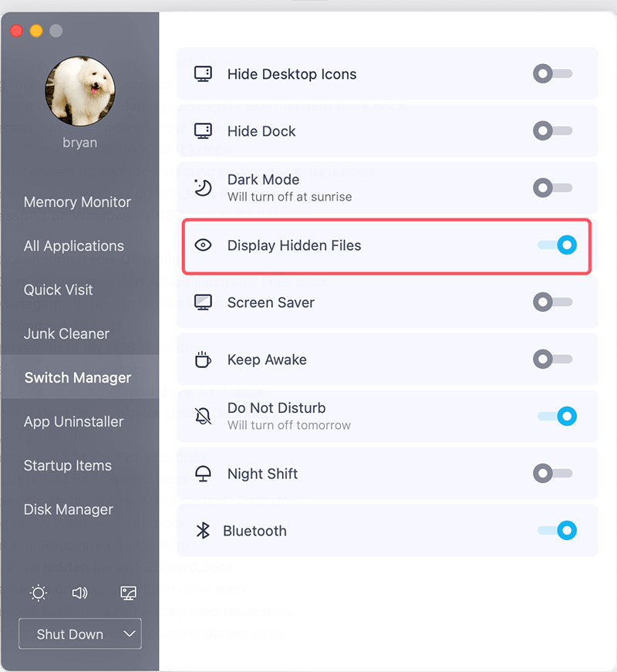Turn off the Display Hidden Files toggle
The width and height of the screenshot is (617, 672).
pyautogui.click(x=557, y=245)
